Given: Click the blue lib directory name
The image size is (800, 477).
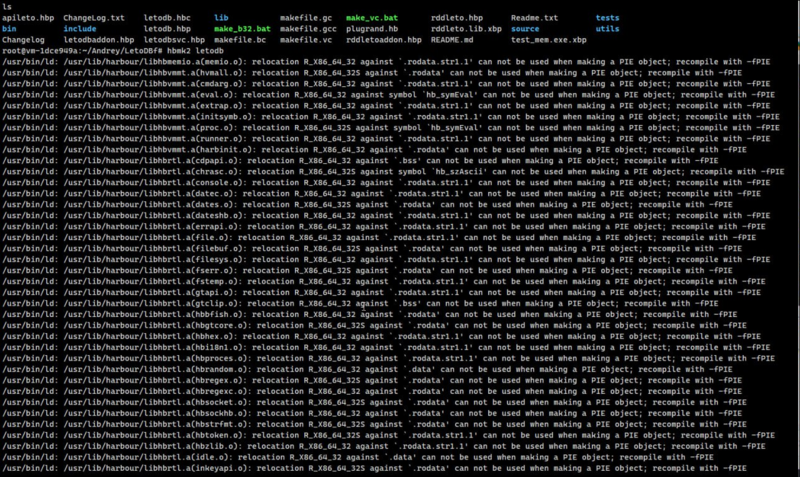Looking at the screenshot, I should click(221, 18).
